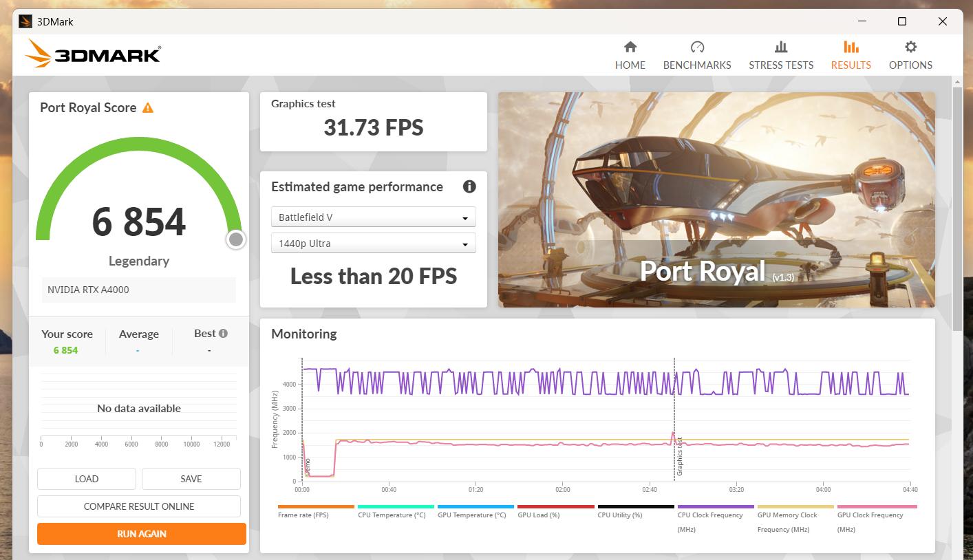Click the gray score gauge end knob
Image resolution: width=973 pixels, height=560 pixels.
pos(236,239)
